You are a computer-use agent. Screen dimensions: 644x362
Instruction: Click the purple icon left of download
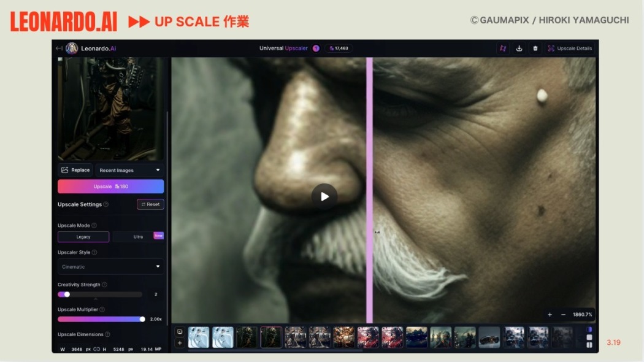[503, 48]
